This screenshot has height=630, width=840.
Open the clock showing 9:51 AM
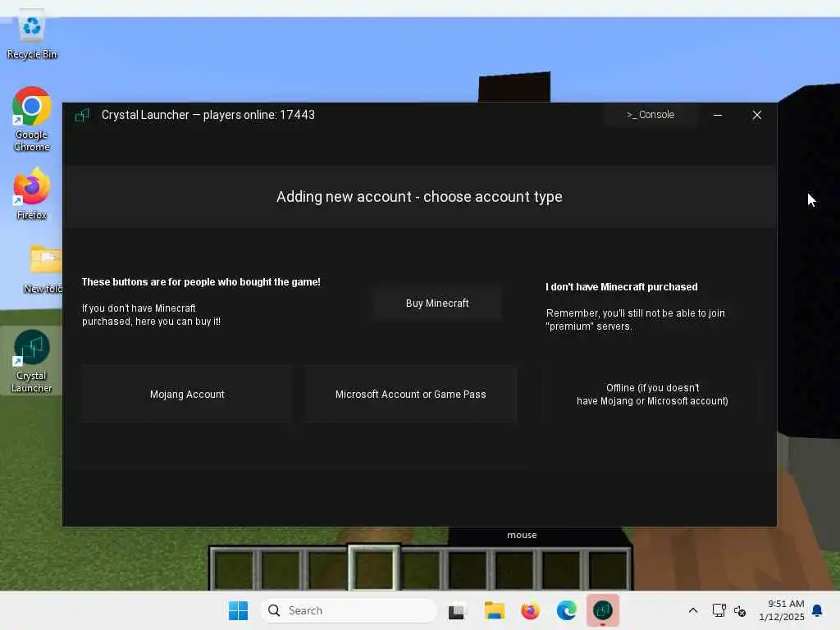[781, 610]
